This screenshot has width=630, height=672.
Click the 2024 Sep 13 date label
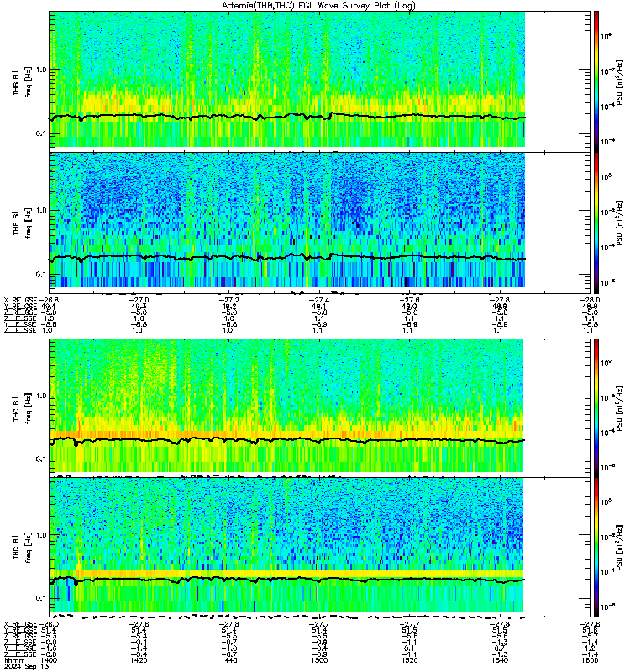click(26, 667)
